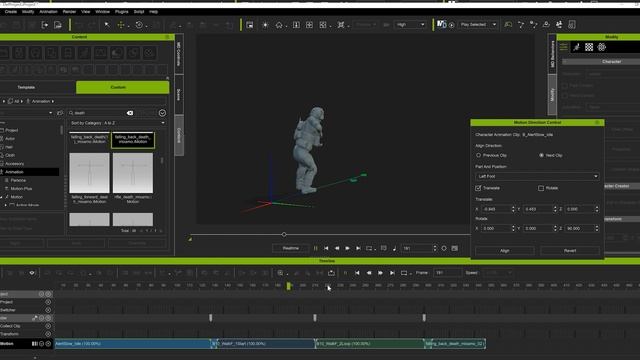Click the checkerboard texture icon in Modify

point(589,47)
